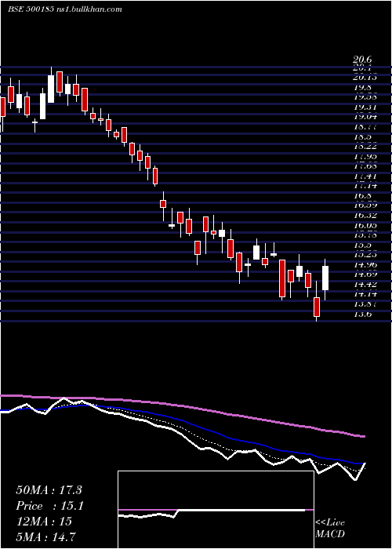392x549 pixels.
Task: Select the 17.41 price axis label
Action: click(x=366, y=176)
